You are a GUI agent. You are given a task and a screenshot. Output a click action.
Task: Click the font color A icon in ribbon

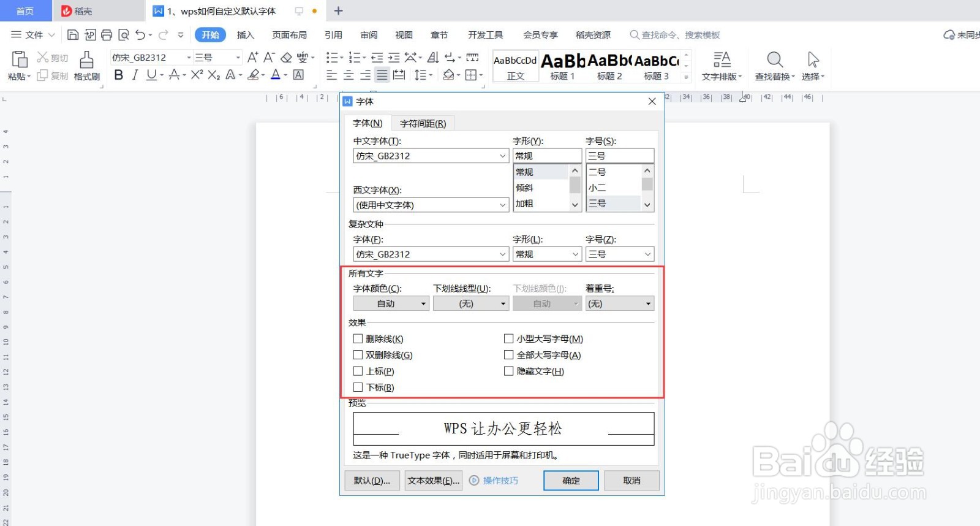[x=276, y=75]
